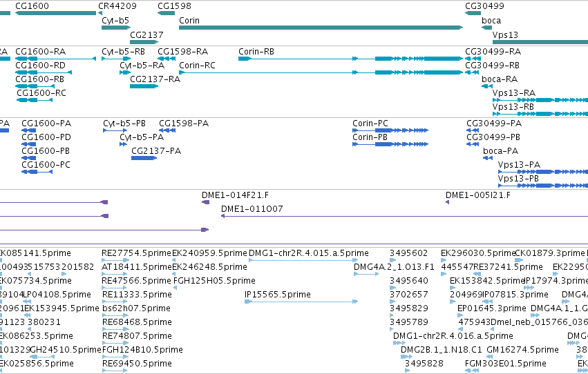Viewport: 588px width, 374px height.
Task: Click protein Cyt-b5-PA
Action: 124,144
